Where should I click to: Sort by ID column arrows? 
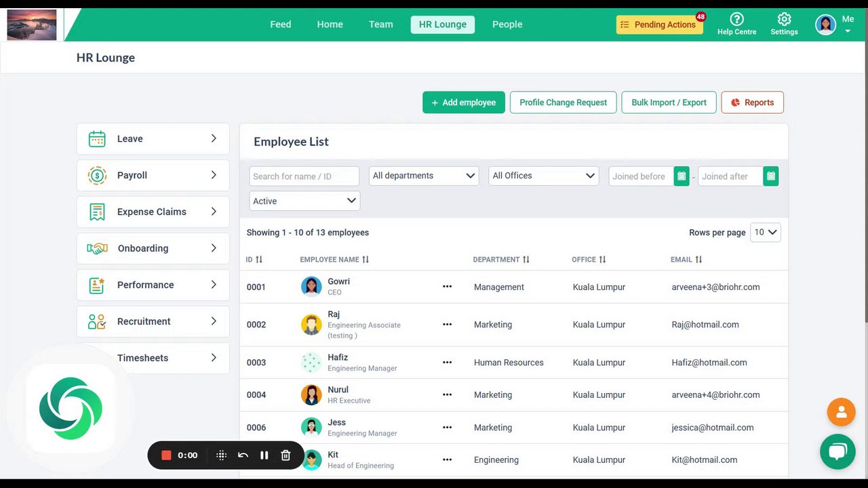[258, 260]
